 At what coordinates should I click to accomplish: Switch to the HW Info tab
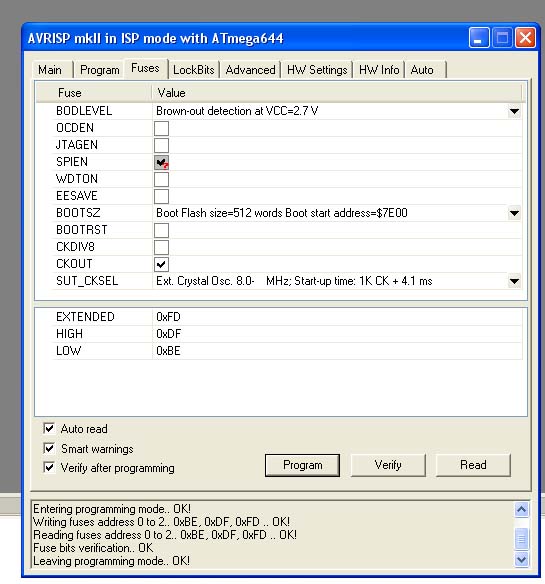tap(379, 70)
